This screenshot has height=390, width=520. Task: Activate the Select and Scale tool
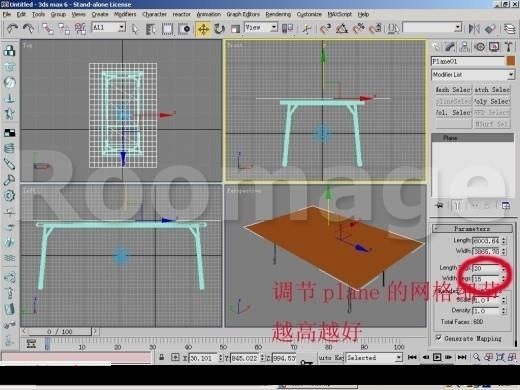click(235, 29)
